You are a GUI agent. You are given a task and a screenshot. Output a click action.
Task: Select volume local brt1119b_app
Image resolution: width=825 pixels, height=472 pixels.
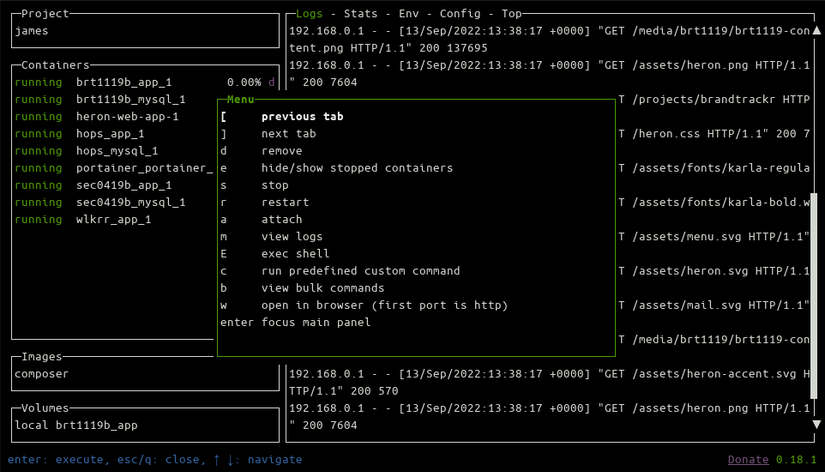76,425
